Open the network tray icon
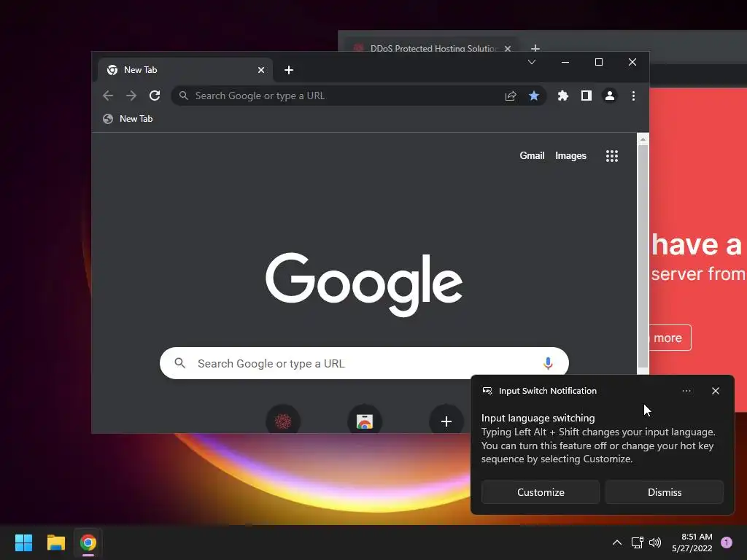Image resolution: width=747 pixels, height=560 pixels. click(637, 542)
